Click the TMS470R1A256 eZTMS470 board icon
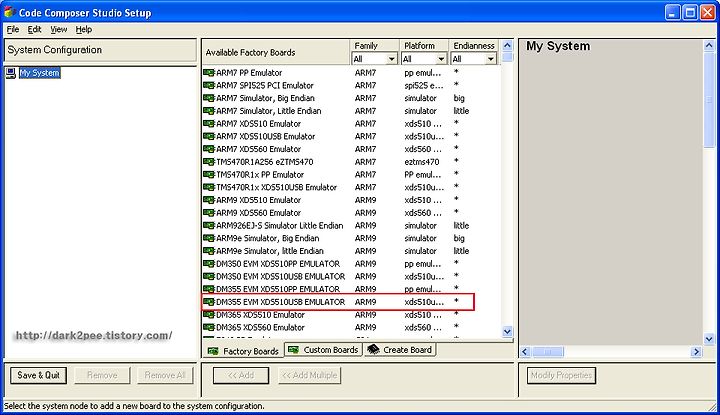 (x=208, y=162)
